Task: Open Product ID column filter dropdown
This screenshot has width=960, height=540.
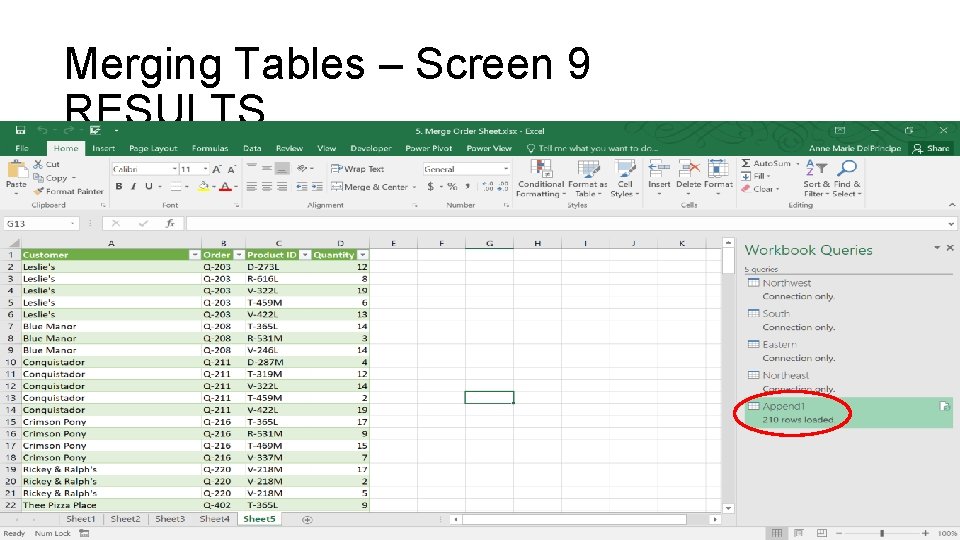Action: (x=304, y=255)
